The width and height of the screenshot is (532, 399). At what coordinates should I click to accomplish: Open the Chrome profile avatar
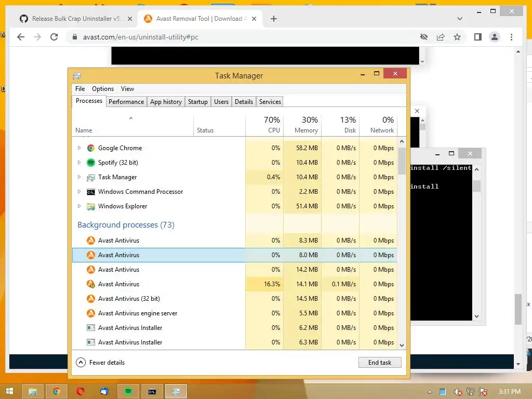[x=495, y=37]
